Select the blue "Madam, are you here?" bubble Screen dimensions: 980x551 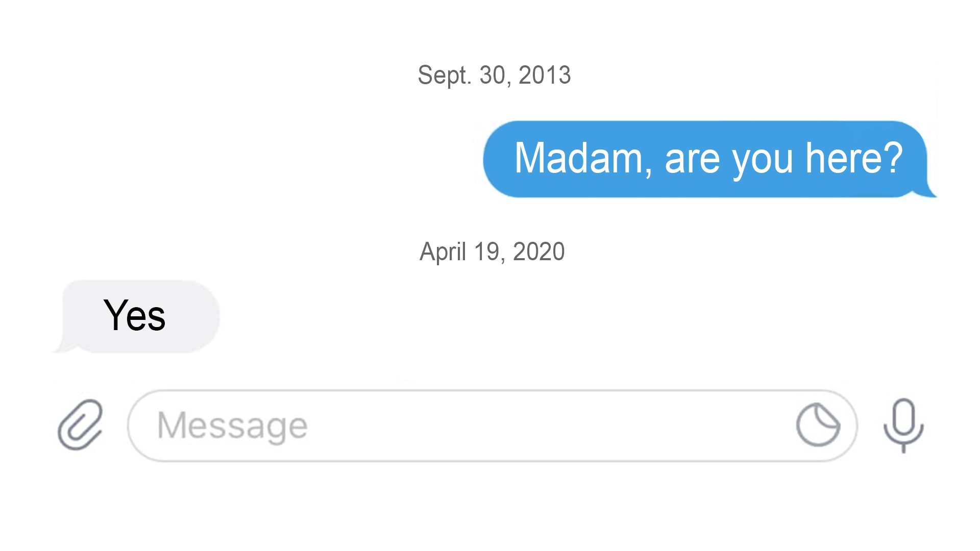click(709, 159)
